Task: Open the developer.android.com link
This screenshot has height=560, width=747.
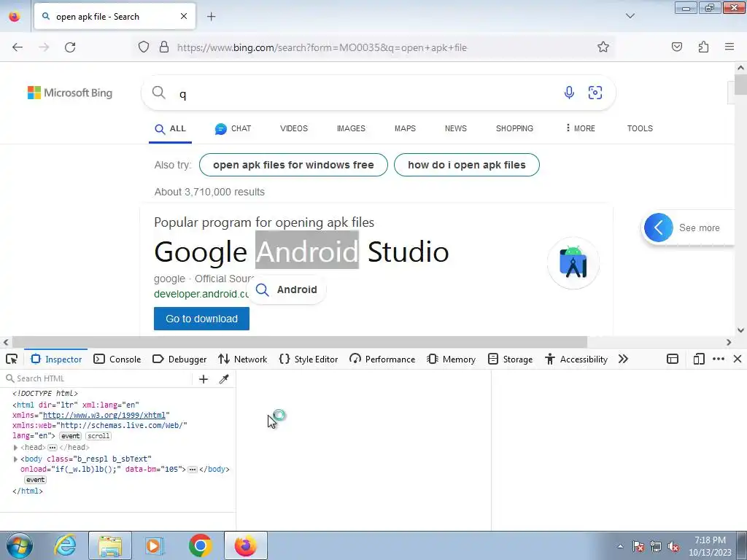Action: [201, 294]
